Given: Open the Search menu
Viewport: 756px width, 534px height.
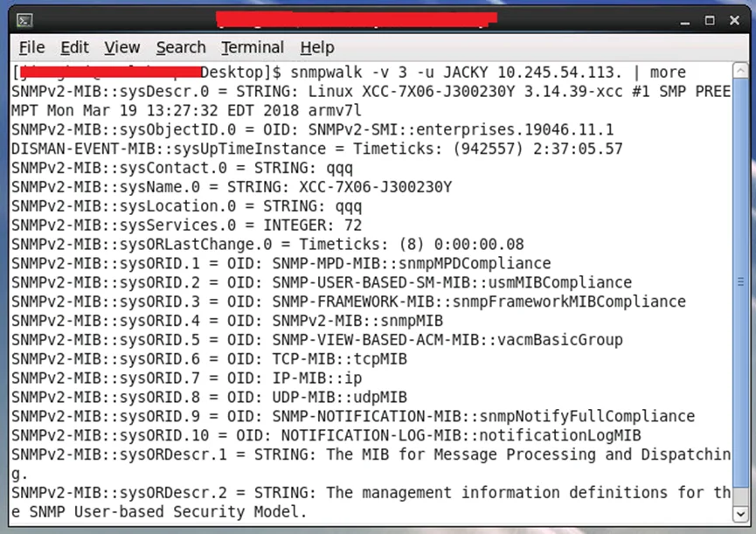Looking at the screenshot, I should (x=181, y=48).
